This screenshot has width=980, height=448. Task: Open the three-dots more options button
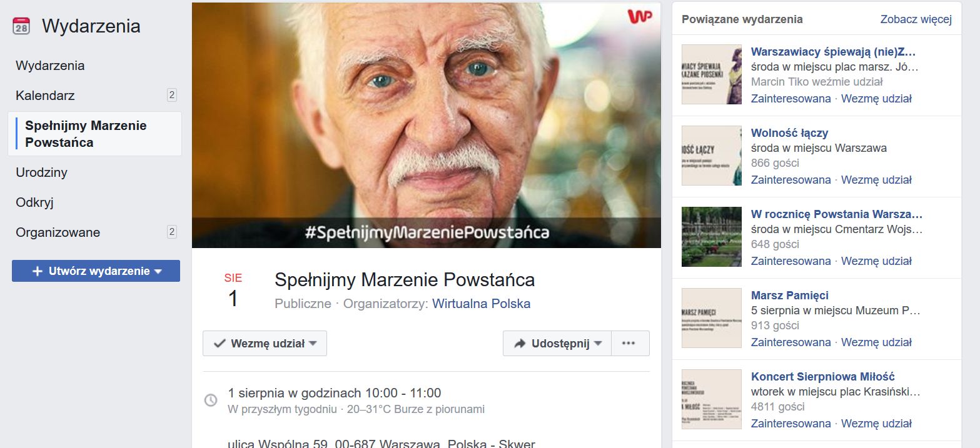630,344
